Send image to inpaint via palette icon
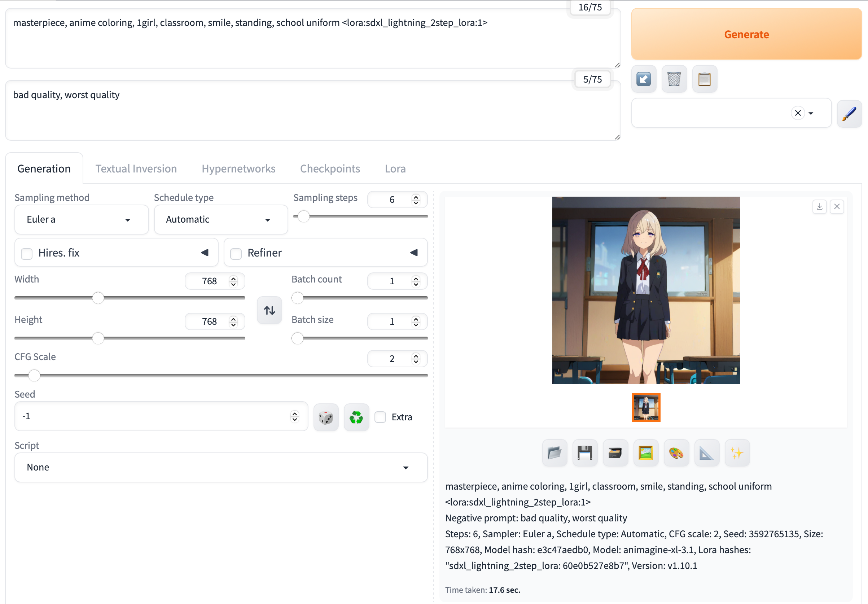The height and width of the screenshot is (604, 868). [676, 453]
